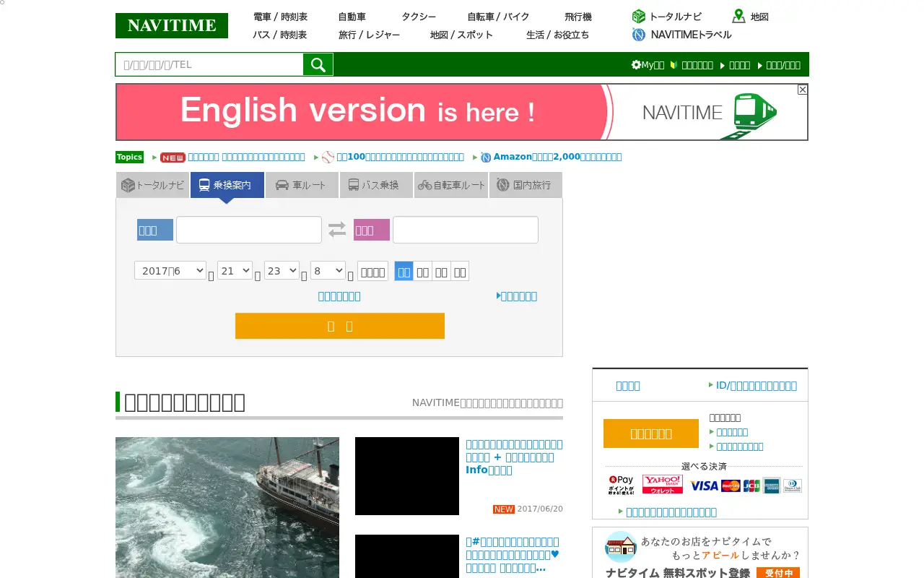Image resolution: width=924 pixels, height=578 pixels.
Task: Open the year-month 2017 dropdown
Action: tap(170, 271)
